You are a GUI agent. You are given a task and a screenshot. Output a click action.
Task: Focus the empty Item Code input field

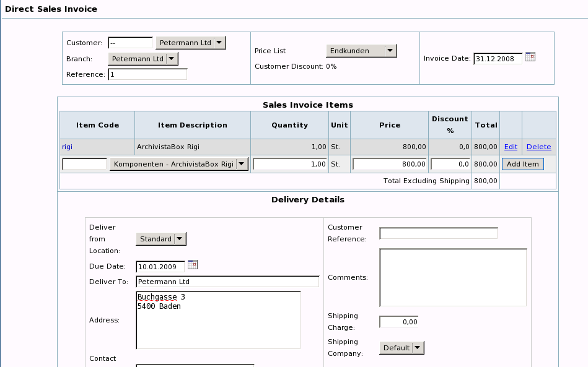[x=84, y=164]
